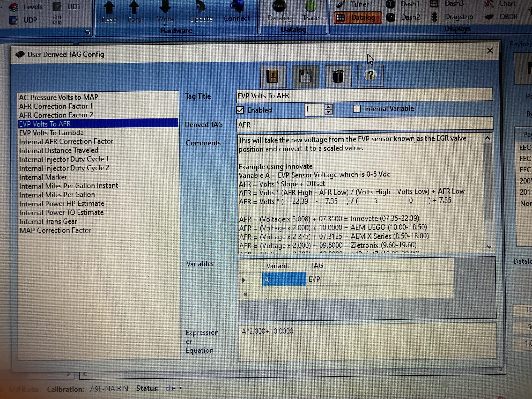Select Internal Power HP Estimate entry

pyautogui.click(x=62, y=203)
